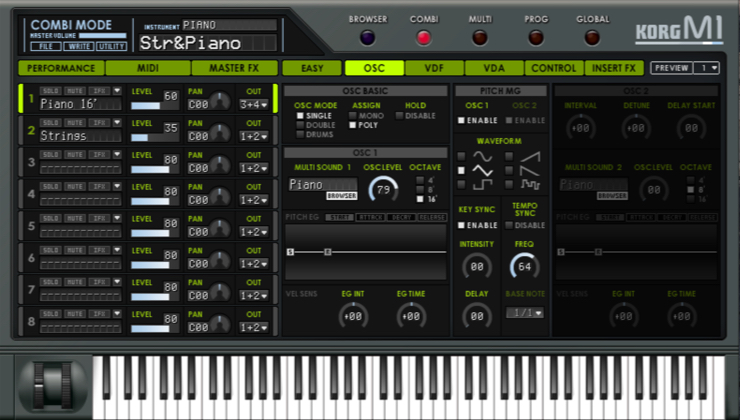The image size is (740, 420).
Task: Select saw down waveform icon
Action: (530, 170)
